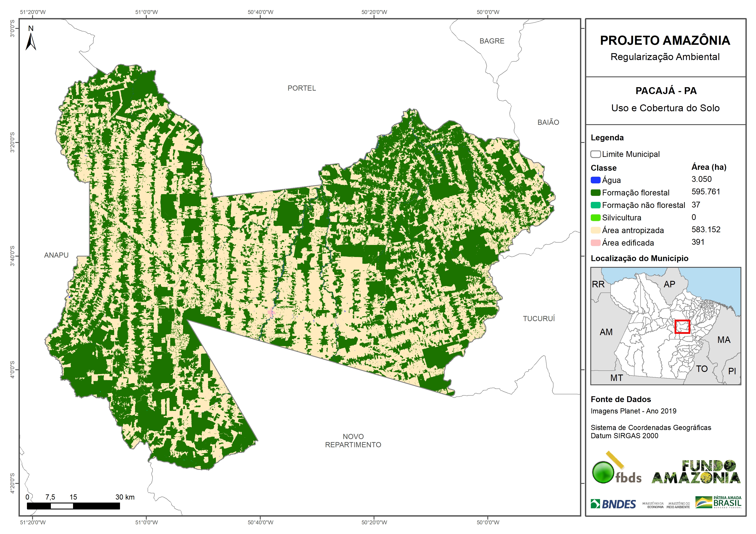The height and width of the screenshot is (534, 756).
Task: Click the ANAPU municipality label
Action: pos(56,255)
